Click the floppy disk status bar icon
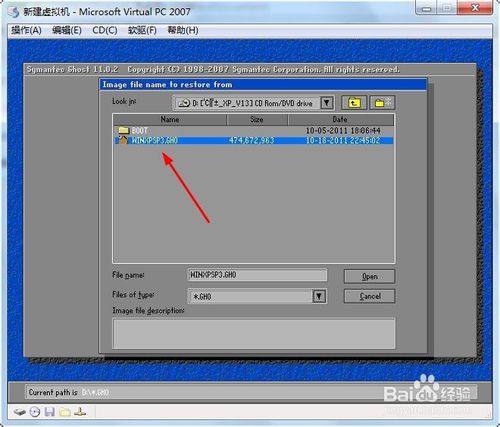This screenshot has width=500, height=427. click(x=50, y=412)
